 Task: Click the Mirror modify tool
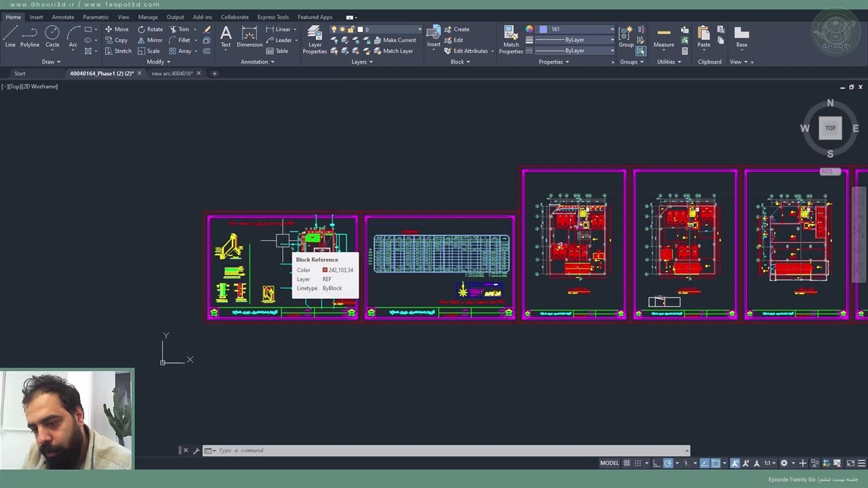click(x=150, y=40)
